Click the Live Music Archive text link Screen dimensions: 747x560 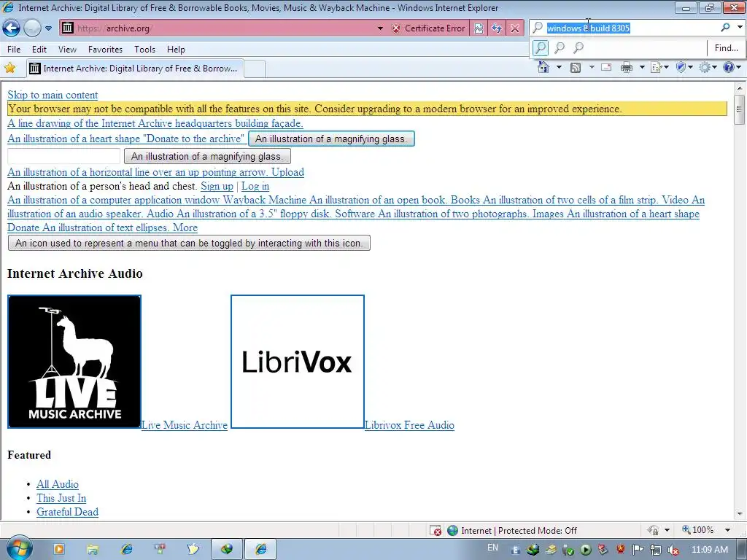[x=185, y=425]
